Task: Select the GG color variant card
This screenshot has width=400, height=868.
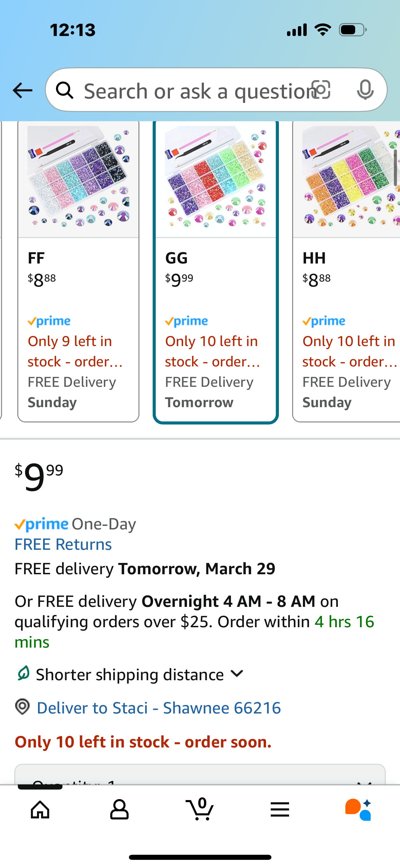Action: [x=216, y=272]
